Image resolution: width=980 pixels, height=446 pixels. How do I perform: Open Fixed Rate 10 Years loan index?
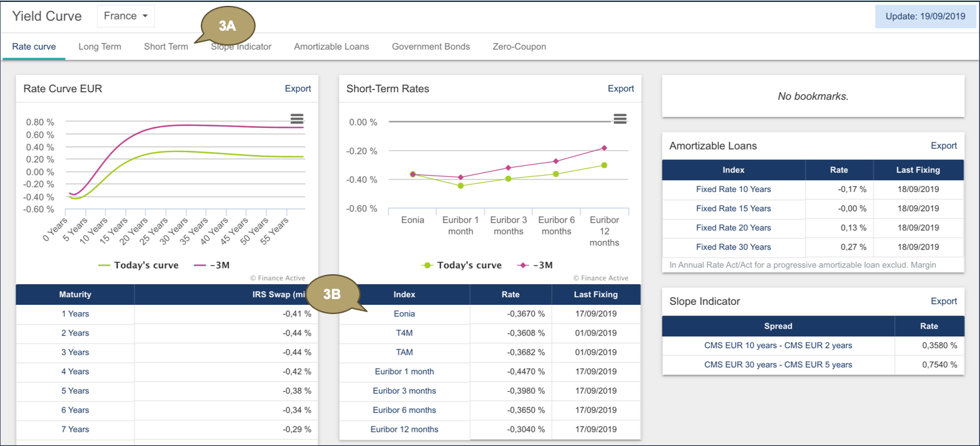(x=733, y=189)
